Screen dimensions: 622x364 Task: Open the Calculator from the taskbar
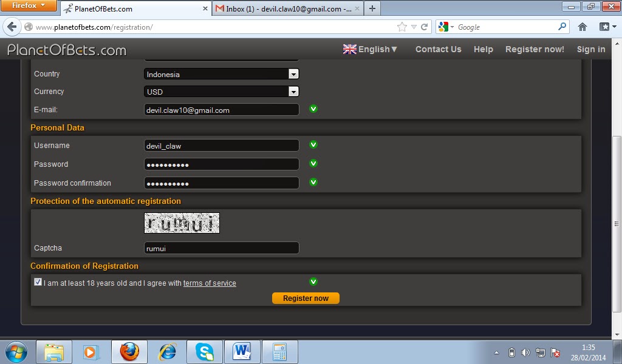click(279, 352)
